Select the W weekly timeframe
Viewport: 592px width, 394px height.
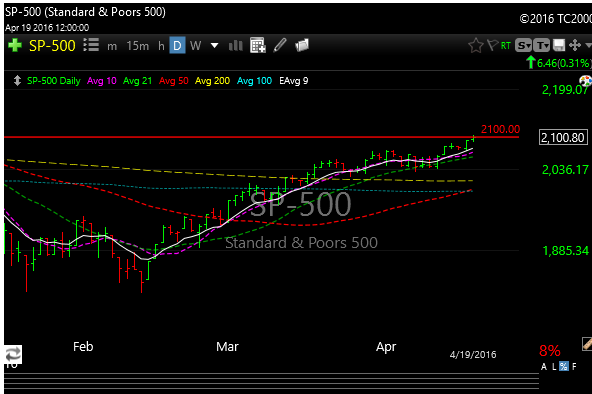point(195,46)
